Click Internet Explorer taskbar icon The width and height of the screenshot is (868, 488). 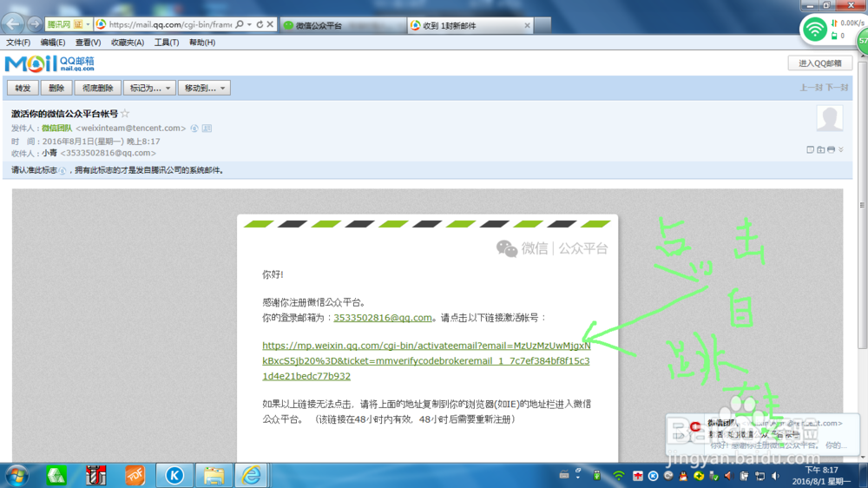pos(252,475)
